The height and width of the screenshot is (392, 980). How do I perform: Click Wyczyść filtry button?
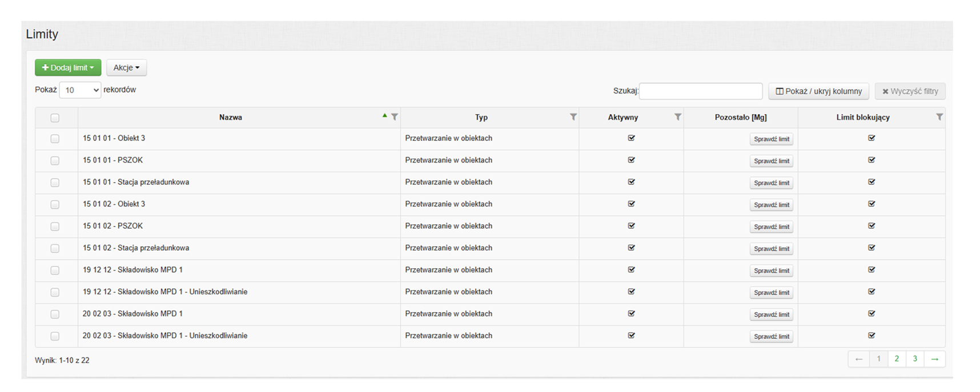coord(910,91)
